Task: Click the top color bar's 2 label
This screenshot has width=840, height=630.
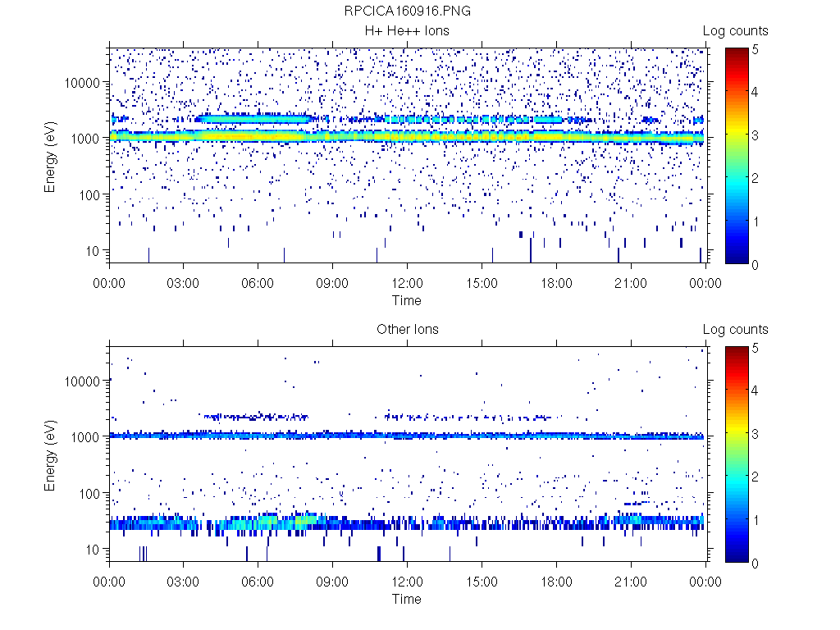Action: point(755,178)
